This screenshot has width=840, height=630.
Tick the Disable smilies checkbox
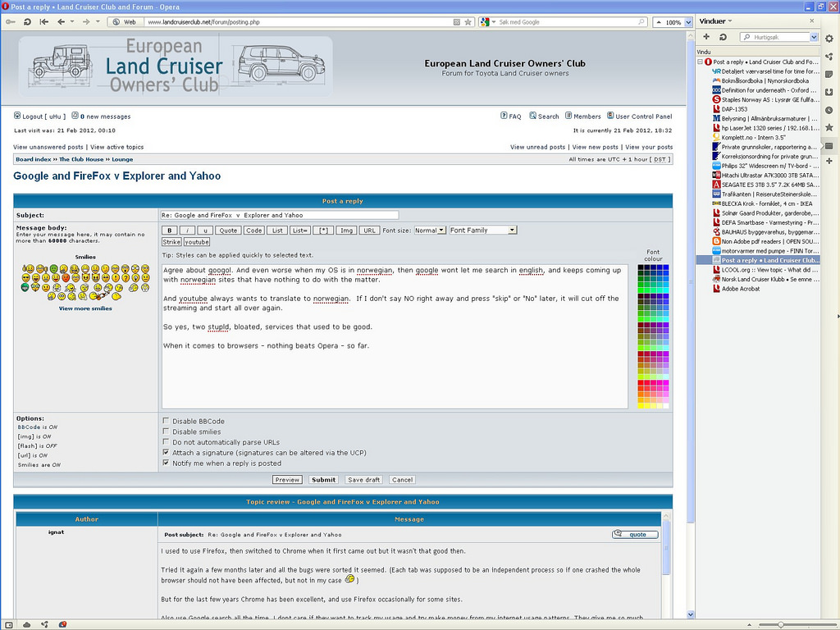pyautogui.click(x=166, y=431)
